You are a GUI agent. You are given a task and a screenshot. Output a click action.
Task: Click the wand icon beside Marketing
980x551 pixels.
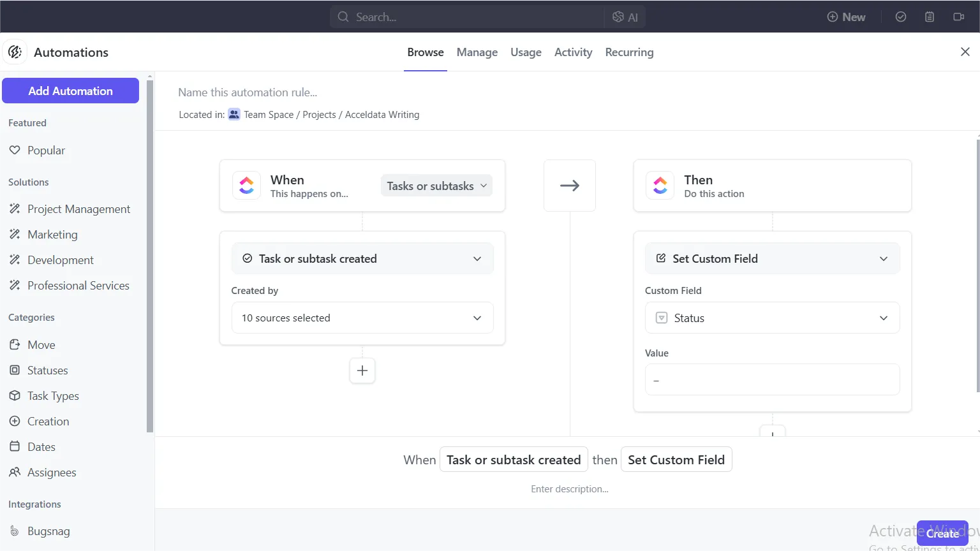click(15, 234)
